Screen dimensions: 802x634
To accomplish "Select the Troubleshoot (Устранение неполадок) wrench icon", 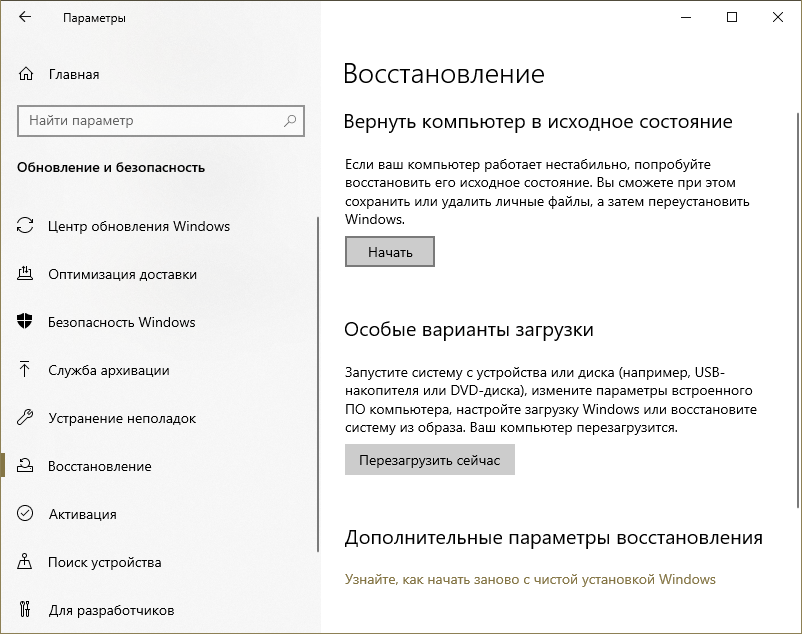I will pos(24,418).
